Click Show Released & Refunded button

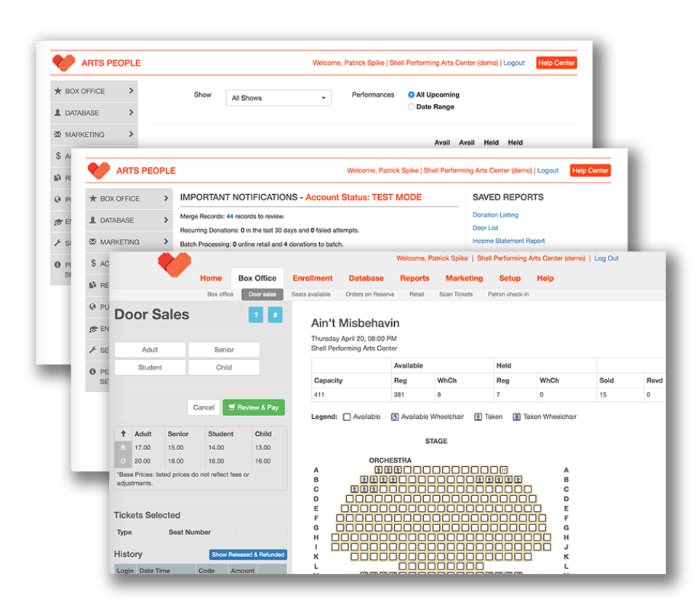[x=248, y=554]
